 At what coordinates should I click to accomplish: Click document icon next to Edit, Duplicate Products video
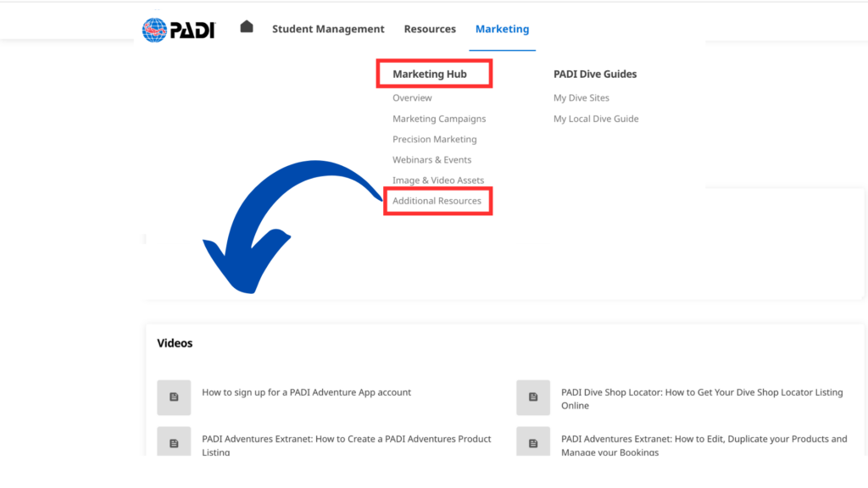(533, 442)
